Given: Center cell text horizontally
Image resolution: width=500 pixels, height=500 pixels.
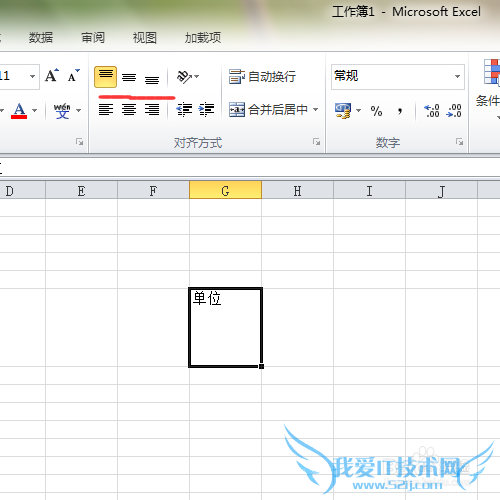Looking at the screenshot, I should pyautogui.click(x=129, y=109).
